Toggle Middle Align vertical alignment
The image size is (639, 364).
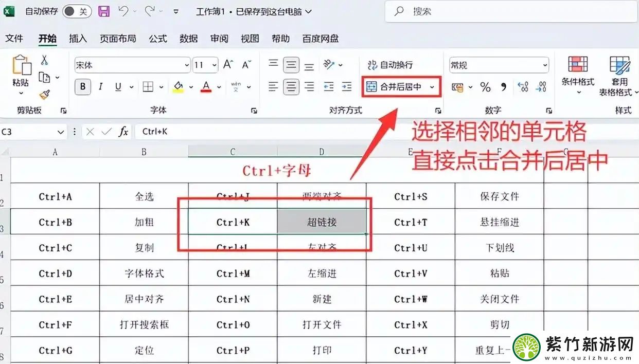coord(291,65)
